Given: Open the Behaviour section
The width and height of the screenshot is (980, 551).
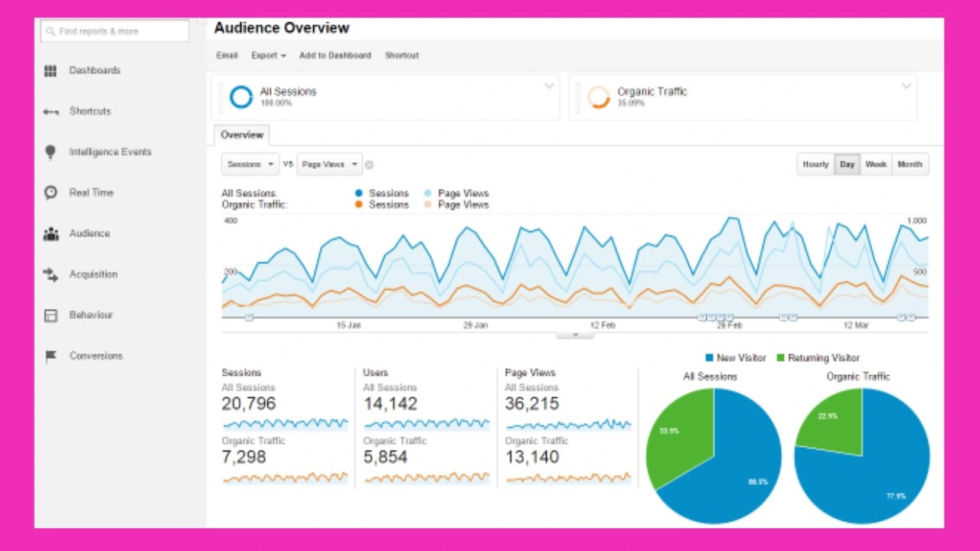Looking at the screenshot, I should pyautogui.click(x=91, y=315).
